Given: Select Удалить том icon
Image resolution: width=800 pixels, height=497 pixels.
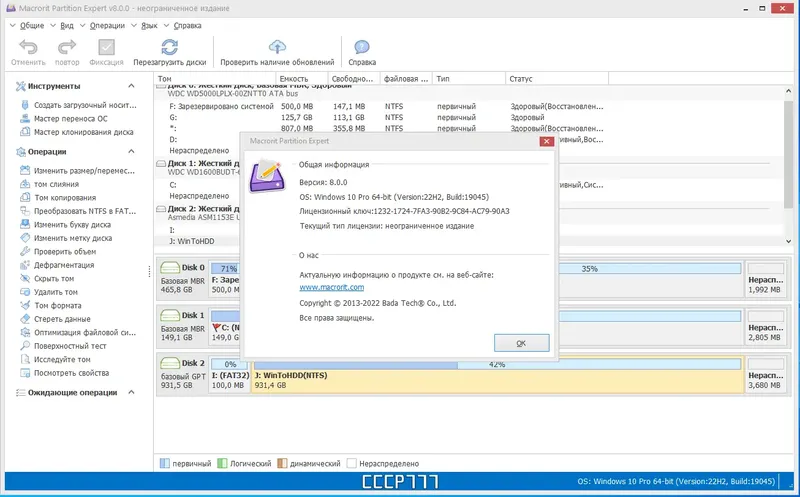Looking at the screenshot, I should (x=24, y=292).
